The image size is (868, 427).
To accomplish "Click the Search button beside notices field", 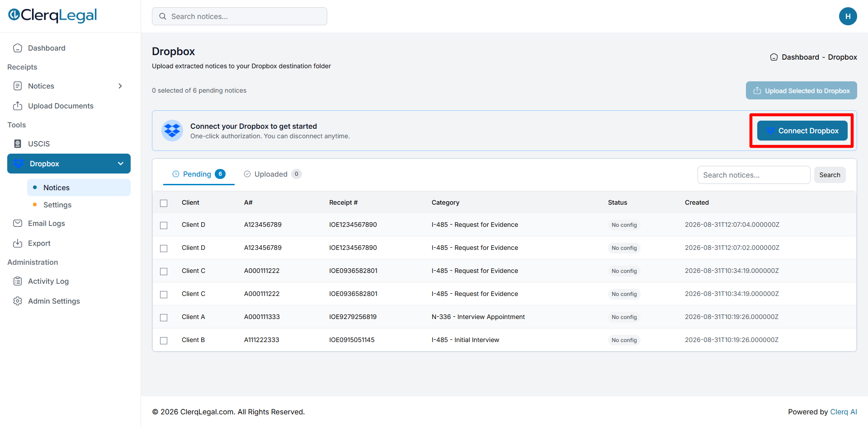I will coord(830,175).
